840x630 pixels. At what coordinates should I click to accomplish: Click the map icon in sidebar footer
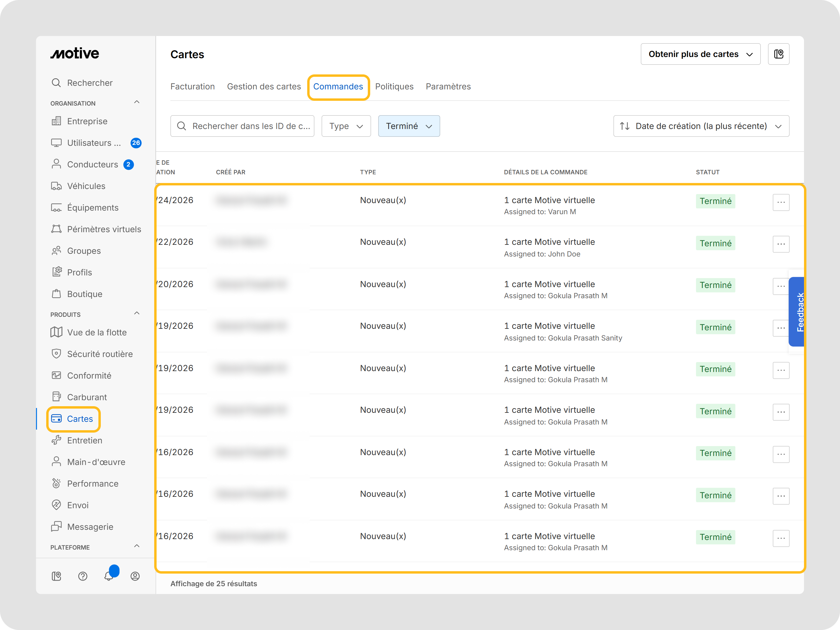pos(57,577)
